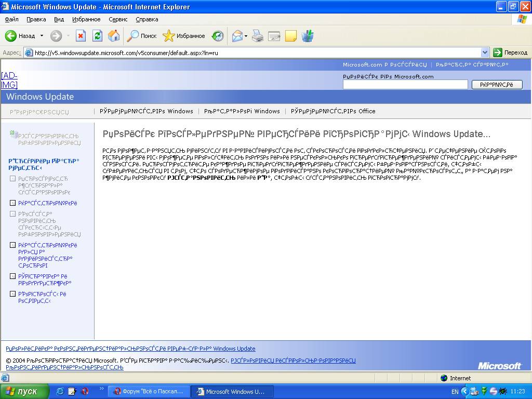Click the green double arrow tray icon
The width and height of the screenshot is (532, 399).
coord(484,392)
